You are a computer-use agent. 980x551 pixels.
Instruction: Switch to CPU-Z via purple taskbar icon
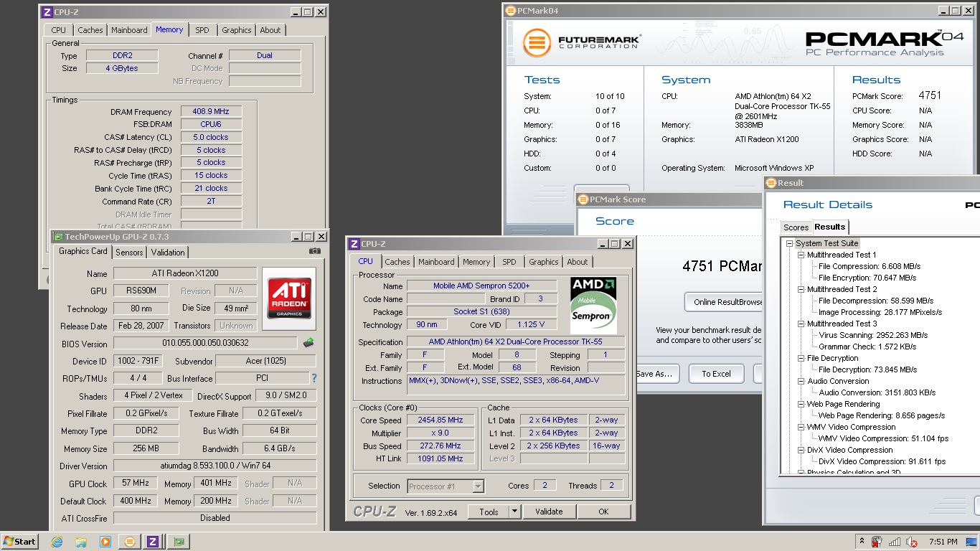click(x=153, y=542)
